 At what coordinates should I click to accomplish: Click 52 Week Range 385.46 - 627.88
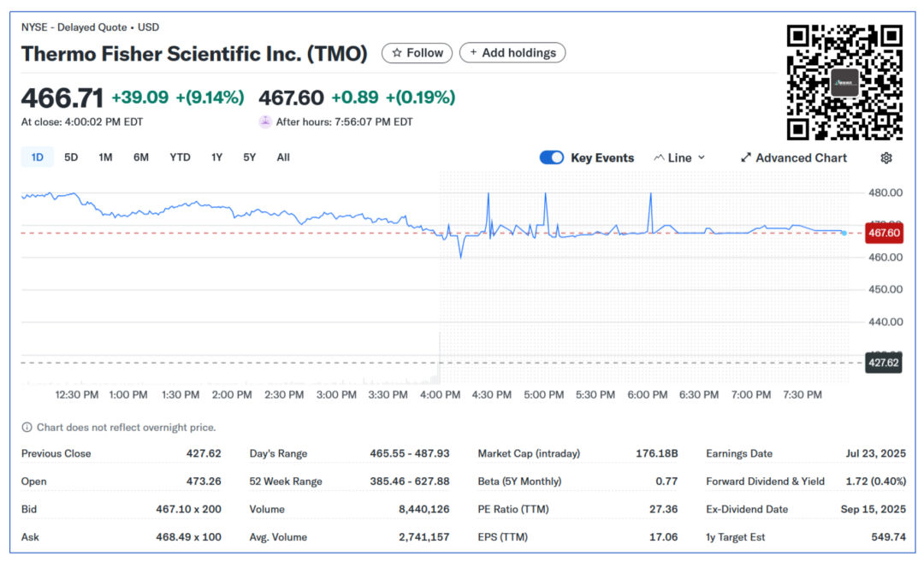pos(410,482)
